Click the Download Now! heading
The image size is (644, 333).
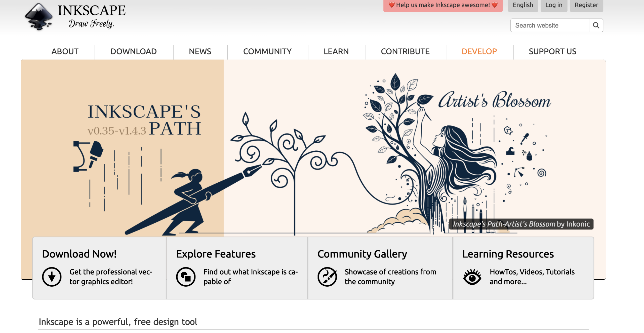[x=79, y=254]
